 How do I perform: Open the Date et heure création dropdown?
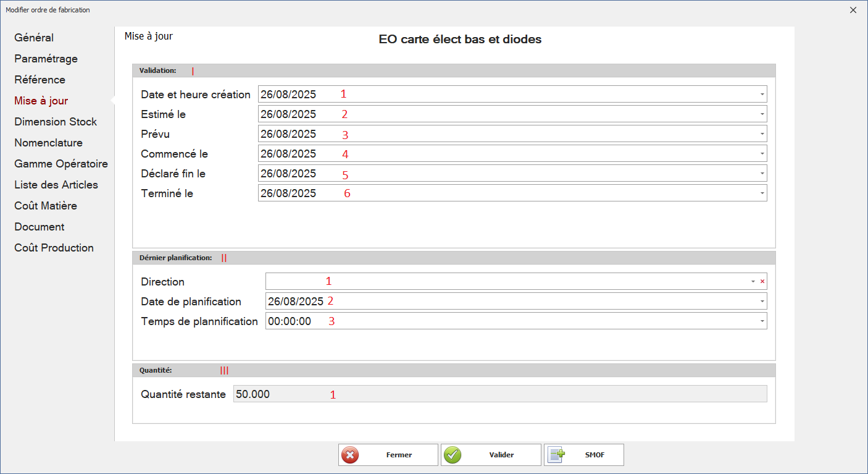(x=762, y=95)
